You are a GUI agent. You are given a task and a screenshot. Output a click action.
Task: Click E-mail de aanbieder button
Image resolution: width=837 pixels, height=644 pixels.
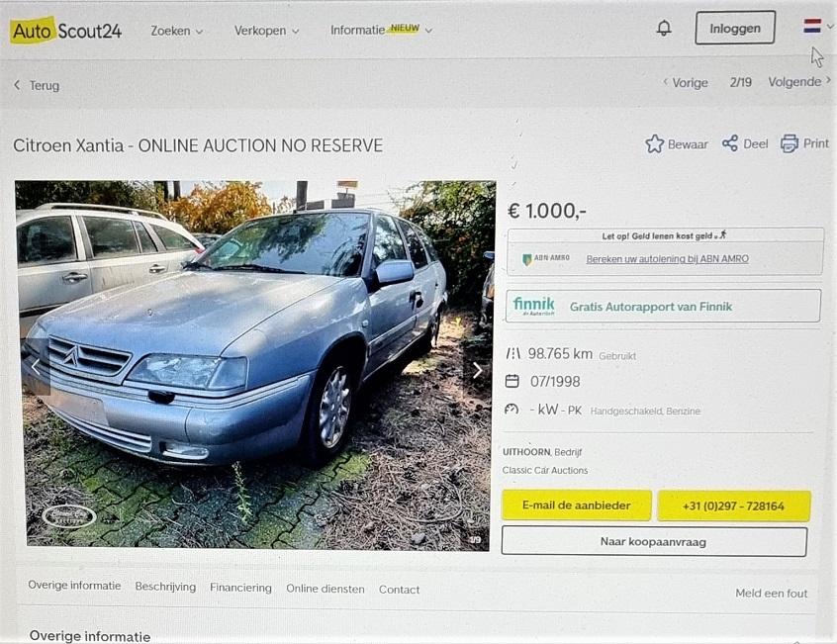click(x=577, y=505)
